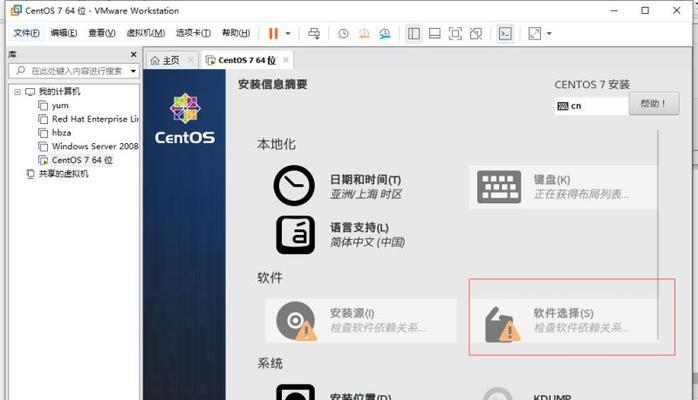This screenshot has height=400, width=698.
Task: Enter full screen mode icon
Action: click(455, 33)
